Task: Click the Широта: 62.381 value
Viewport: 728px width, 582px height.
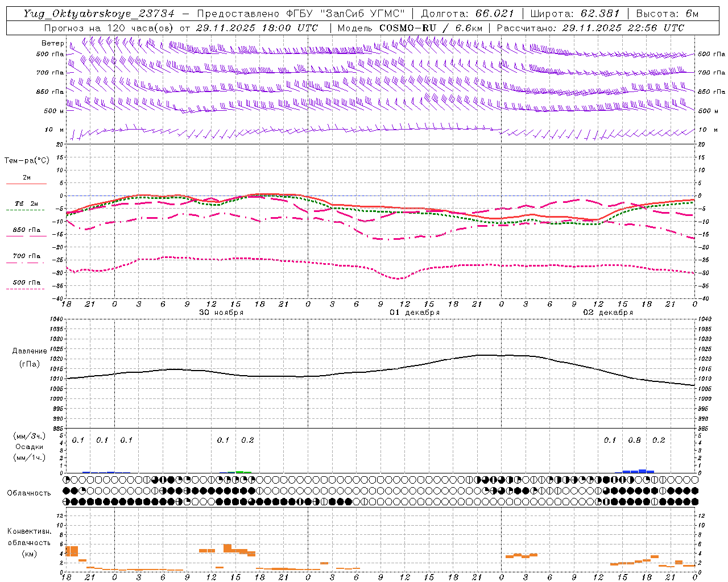Action: [575, 14]
